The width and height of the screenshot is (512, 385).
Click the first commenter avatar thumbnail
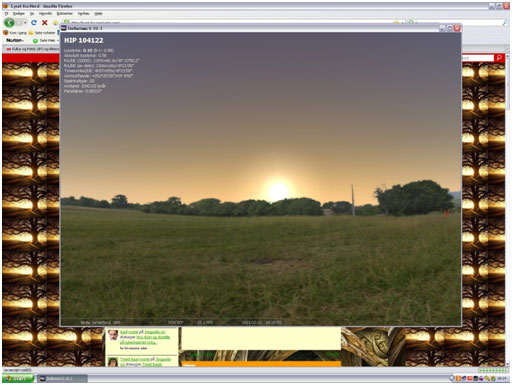click(113, 335)
